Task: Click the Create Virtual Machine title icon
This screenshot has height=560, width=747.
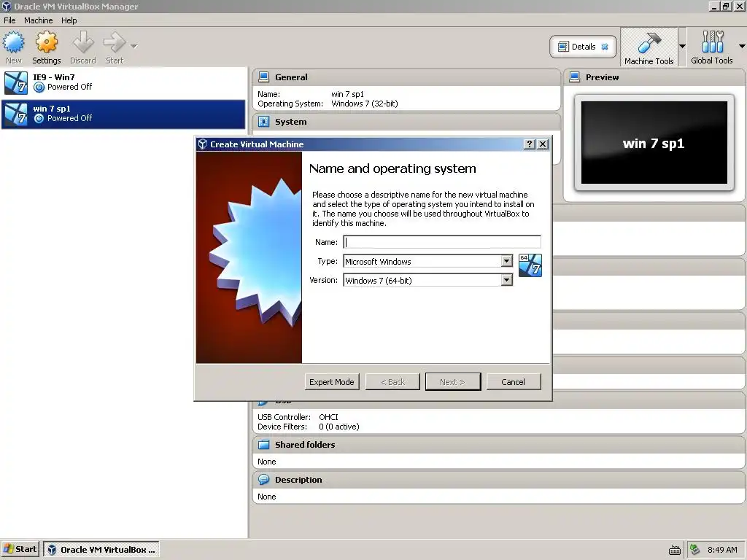Action: tap(203, 144)
